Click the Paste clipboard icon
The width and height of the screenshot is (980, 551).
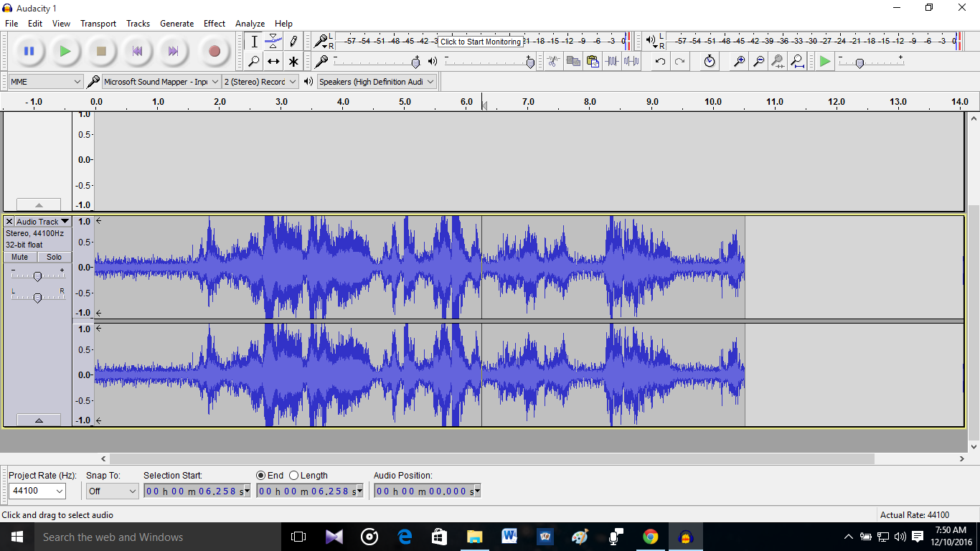pyautogui.click(x=592, y=62)
